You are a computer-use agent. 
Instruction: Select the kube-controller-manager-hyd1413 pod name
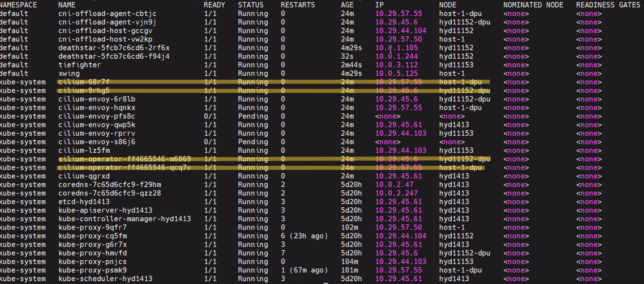(x=125, y=219)
